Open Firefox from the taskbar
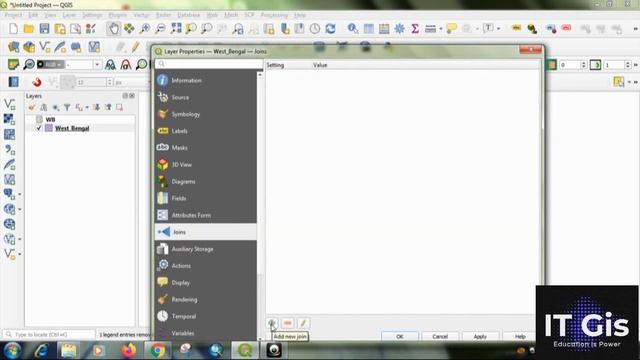The height and width of the screenshot is (360, 640). tap(129, 350)
